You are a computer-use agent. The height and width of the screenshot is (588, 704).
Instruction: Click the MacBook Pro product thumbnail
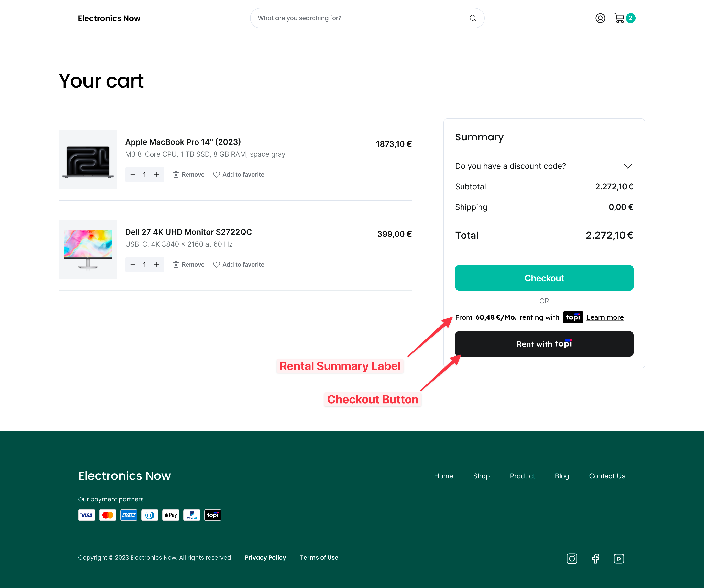(x=88, y=160)
